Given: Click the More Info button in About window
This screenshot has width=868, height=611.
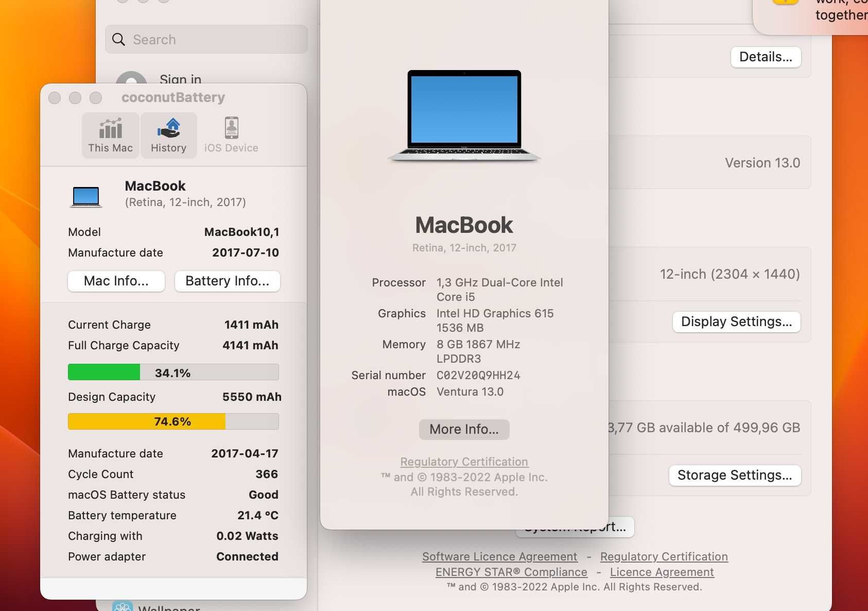Looking at the screenshot, I should [x=464, y=429].
